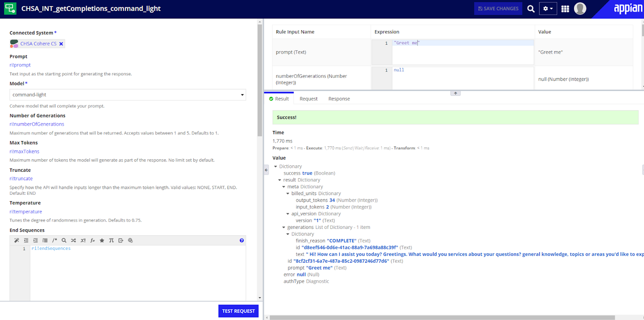Click the Cohere connected system icon
This screenshot has height=320, width=644.
(x=14, y=44)
